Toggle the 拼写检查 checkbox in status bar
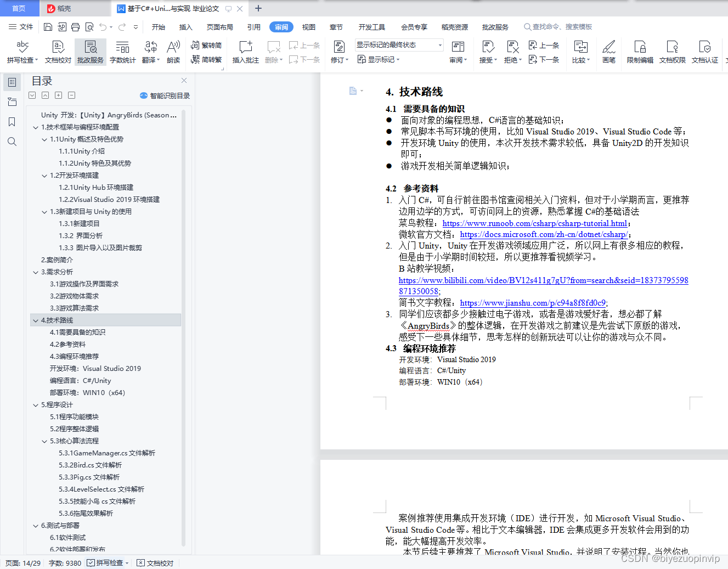The image size is (728, 569). [91, 563]
